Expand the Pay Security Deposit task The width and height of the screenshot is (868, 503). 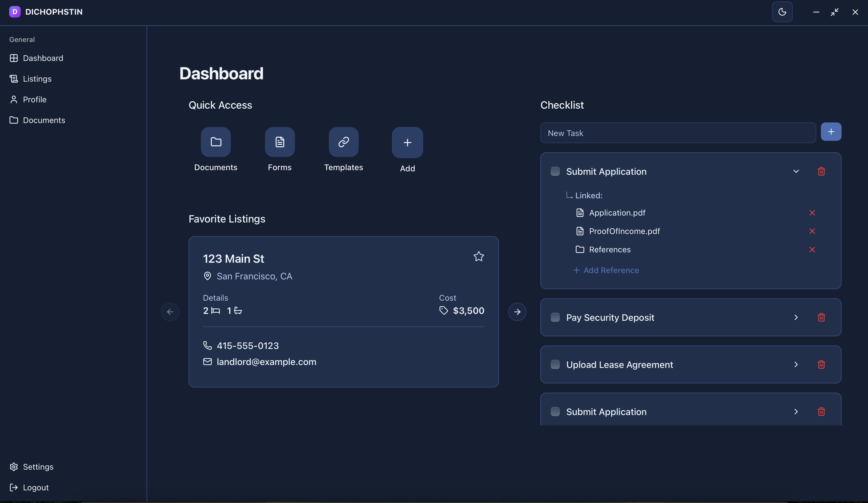(796, 317)
